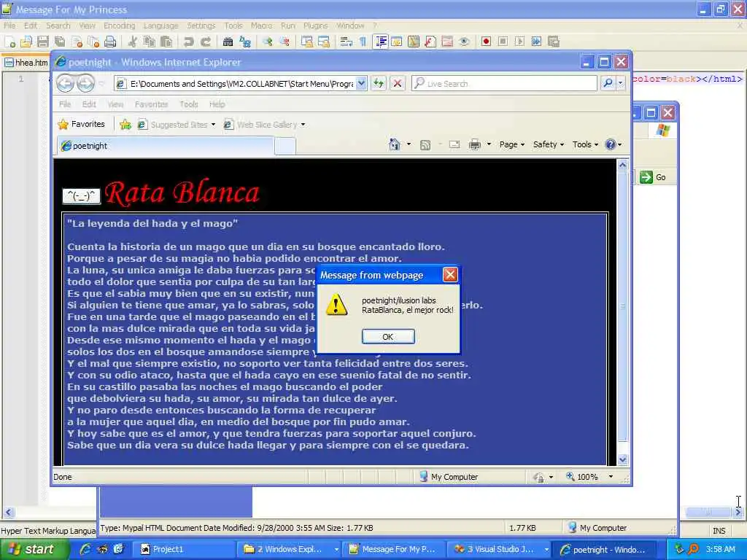Image resolution: width=747 pixels, height=560 pixels.
Task: Click the Save icon in Notepad++ toolbar
Action: coord(43,42)
